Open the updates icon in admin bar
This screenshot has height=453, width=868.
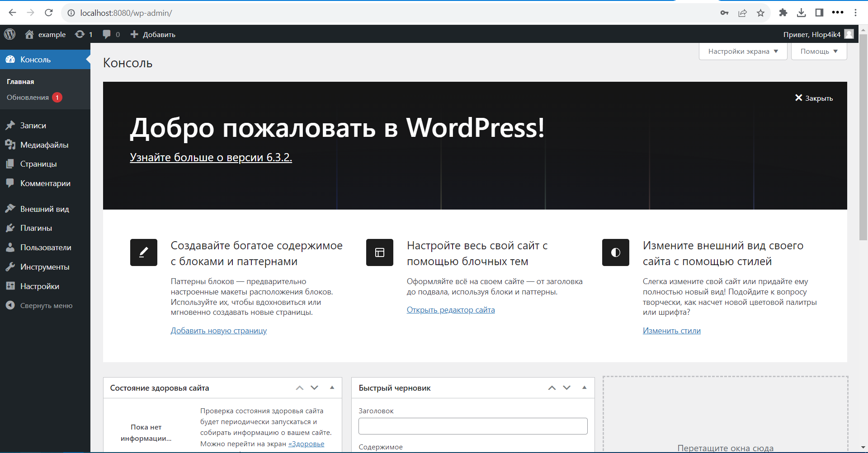[x=80, y=34]
